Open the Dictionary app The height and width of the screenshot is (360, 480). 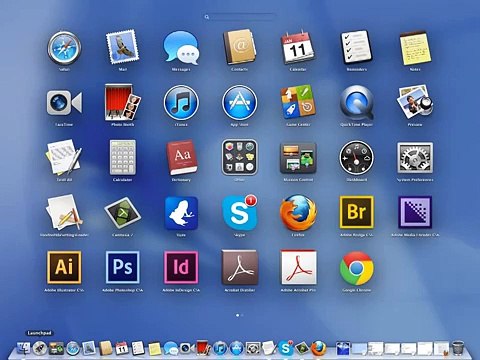click(x=182, y=158)
